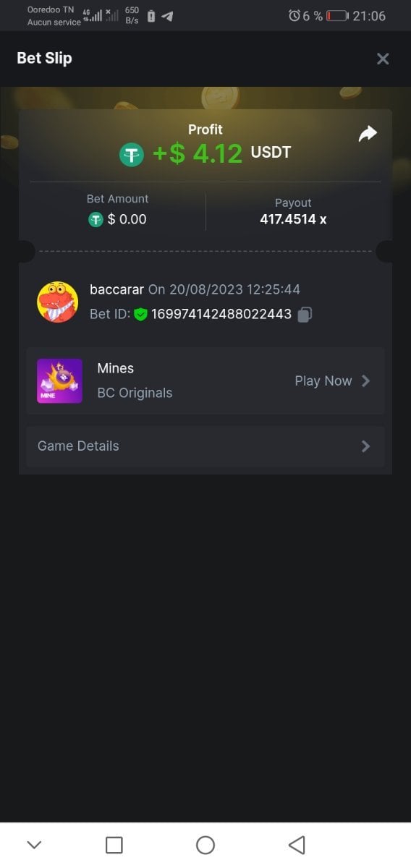Close the Bet Slip with X
Screen dimensions: 411x868
click(x=383, y=59)
